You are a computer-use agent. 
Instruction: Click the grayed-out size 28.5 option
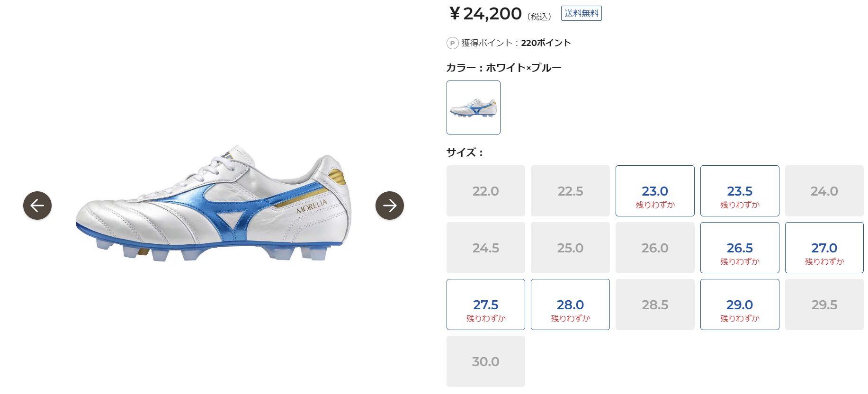(654, 304)
